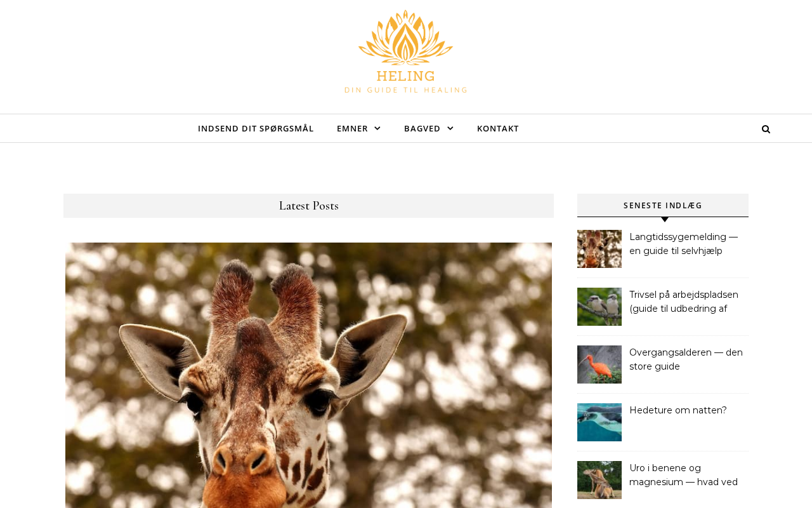Open Hedeture om natten? post
The width and height of the screenshot is (812, 508).
(x=678, y=410)
